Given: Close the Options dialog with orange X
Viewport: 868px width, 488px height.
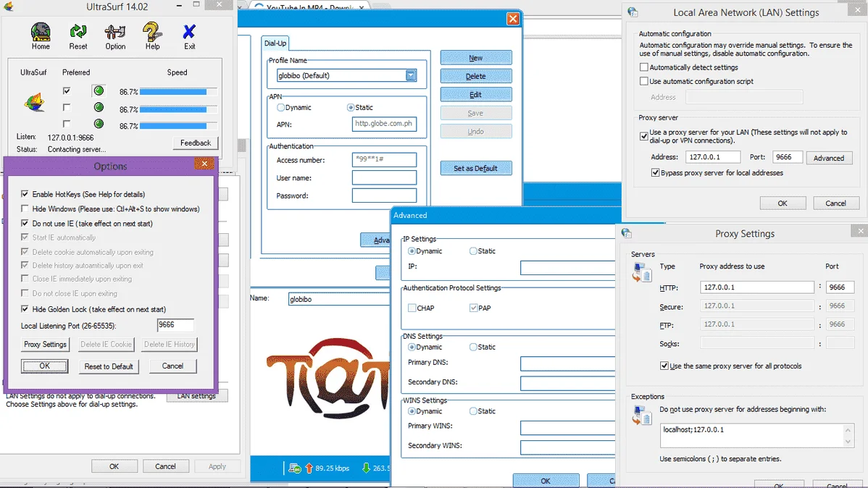Looking at the screenshot, I should [x=204, y=164].
